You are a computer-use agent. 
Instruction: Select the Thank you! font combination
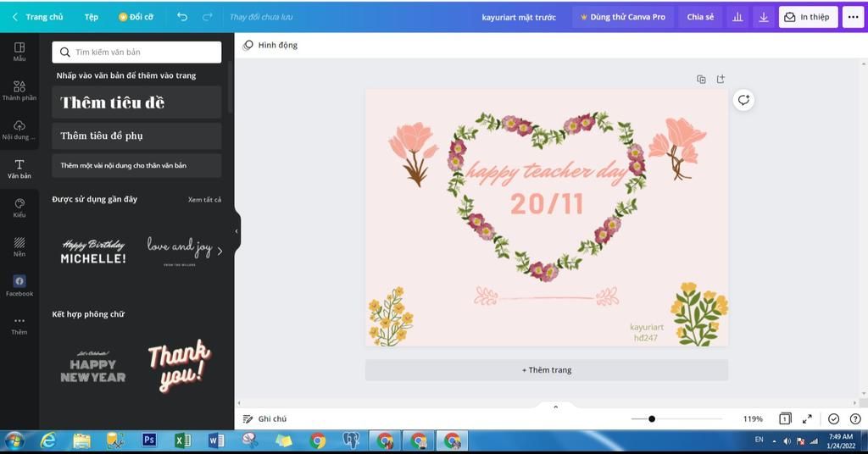(179, 366)
